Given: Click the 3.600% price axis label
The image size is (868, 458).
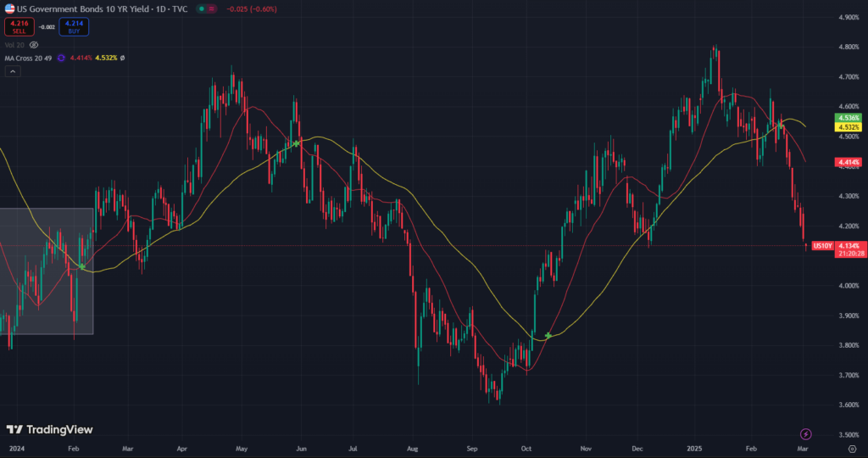Looking at the screenshot, I should click(x=849, y=405).
